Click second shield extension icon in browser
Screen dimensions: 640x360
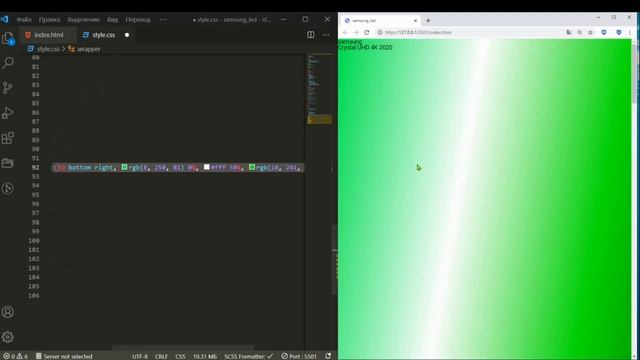point(619,32)
